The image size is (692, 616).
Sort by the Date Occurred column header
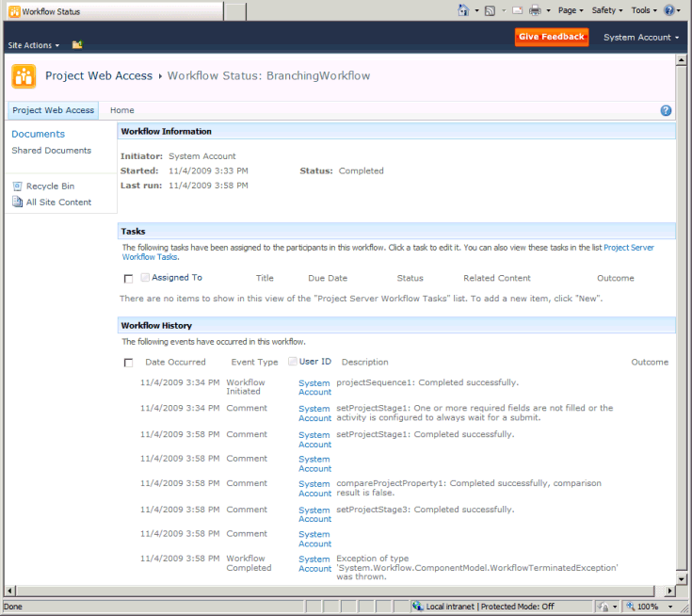pyautogui.click(x=176, y=362)
